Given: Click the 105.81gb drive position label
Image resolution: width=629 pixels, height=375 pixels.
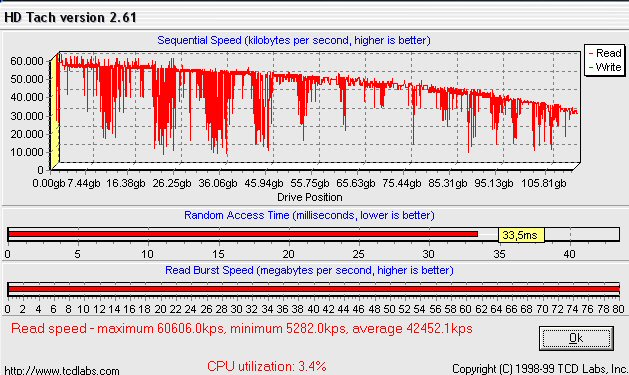Looking at the screenshot, I should click(544, 183).
